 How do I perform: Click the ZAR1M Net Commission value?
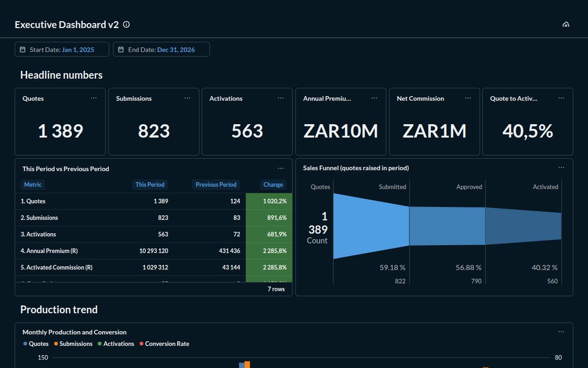(435, 131)
